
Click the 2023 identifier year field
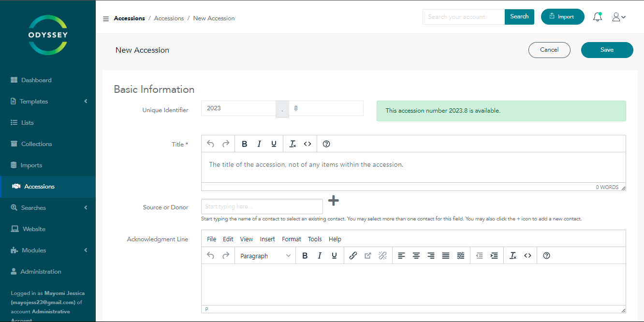tap(238, 108)
